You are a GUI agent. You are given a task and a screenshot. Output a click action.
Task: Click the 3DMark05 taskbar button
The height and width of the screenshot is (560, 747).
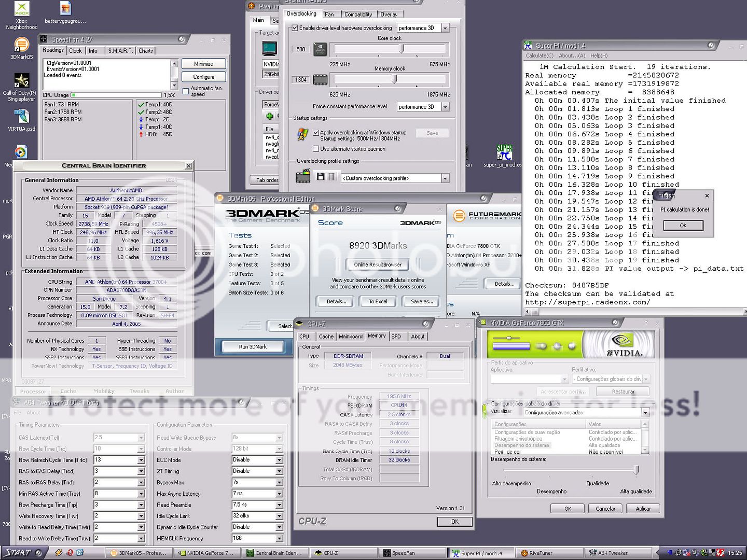pos(139,553)
